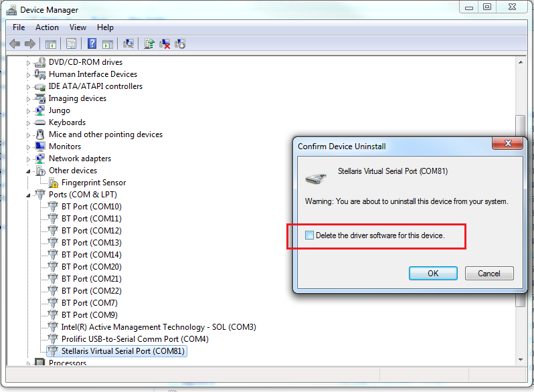Click the Jungo category icon
The width and height of the screenshot is (534, 392).
[40, 110]
